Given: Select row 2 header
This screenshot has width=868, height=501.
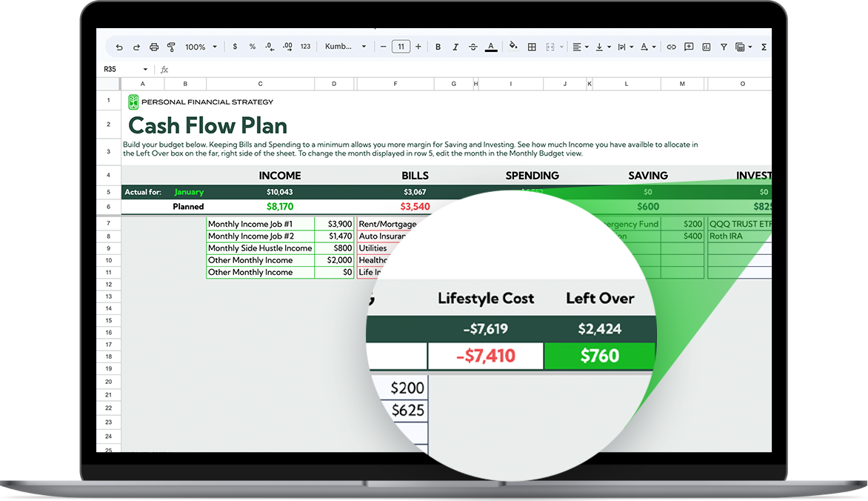Looking at the screenshot, I should [x=108, y=125].
